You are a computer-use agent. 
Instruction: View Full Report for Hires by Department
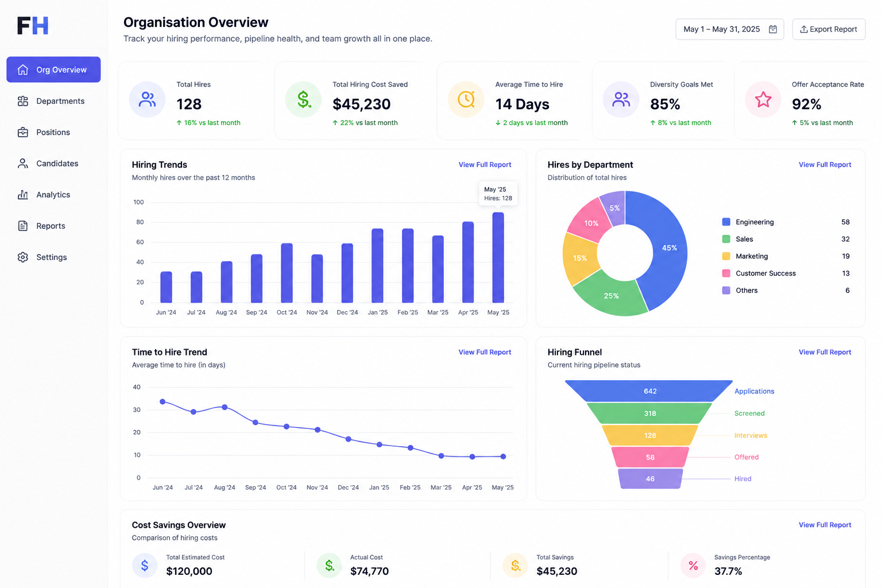[x=825, y=165]
